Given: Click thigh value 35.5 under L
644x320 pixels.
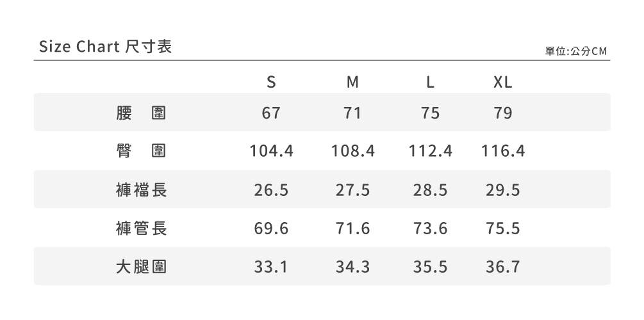Looking at the screenshot, I should pos(431,267).
